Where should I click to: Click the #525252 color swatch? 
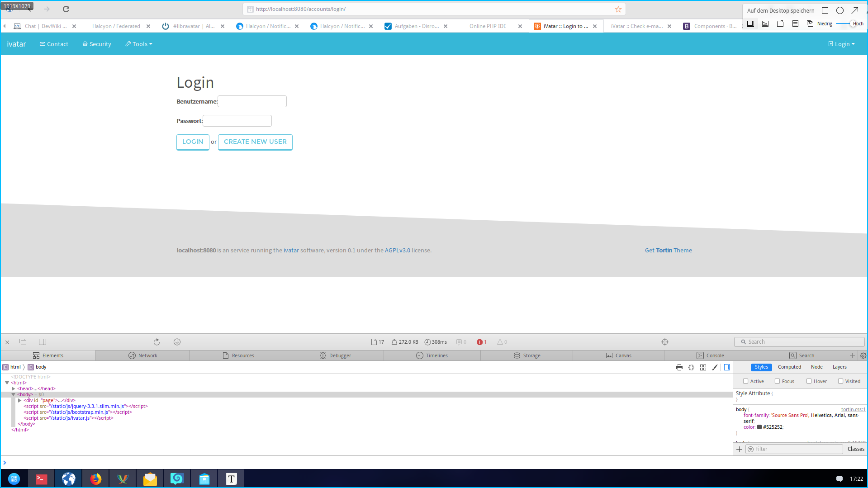759,427
